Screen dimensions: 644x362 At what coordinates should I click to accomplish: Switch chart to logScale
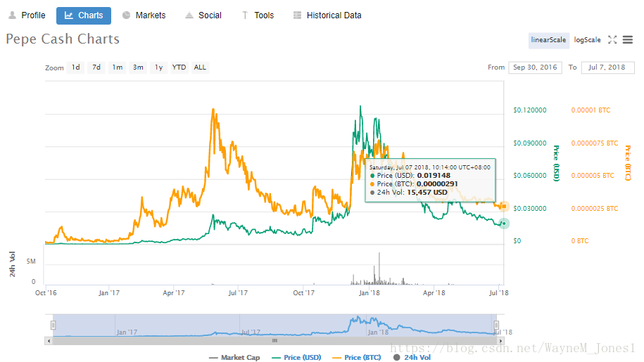point(587,40)
